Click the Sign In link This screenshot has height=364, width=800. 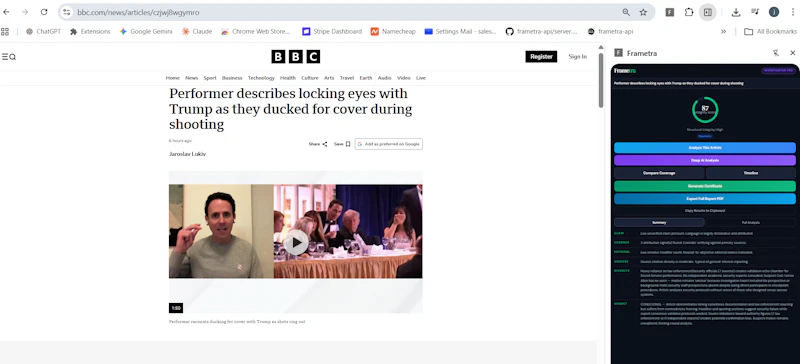pyautogui.click(x=578, y=57)
